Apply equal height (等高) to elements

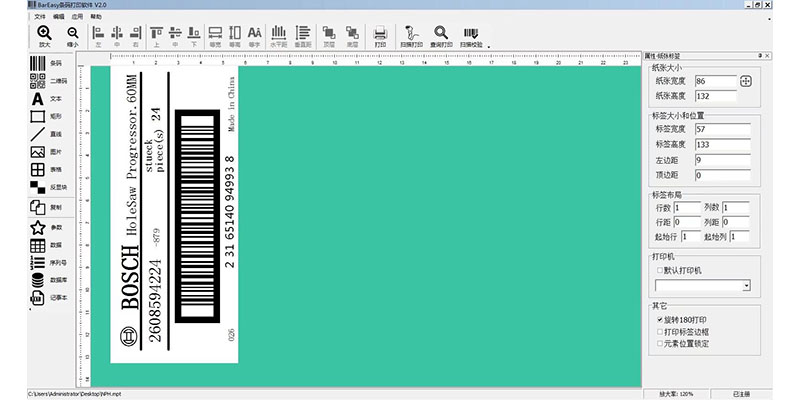click(235, 33)
